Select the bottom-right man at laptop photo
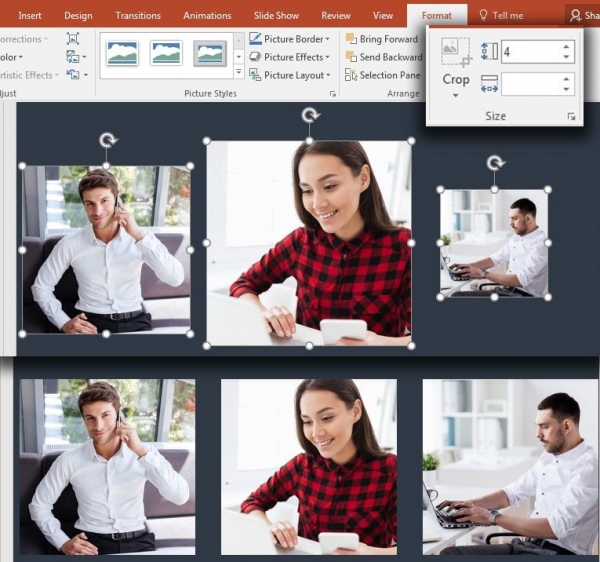The height and width of the screenshot is (562, 600). click(510, 466)
